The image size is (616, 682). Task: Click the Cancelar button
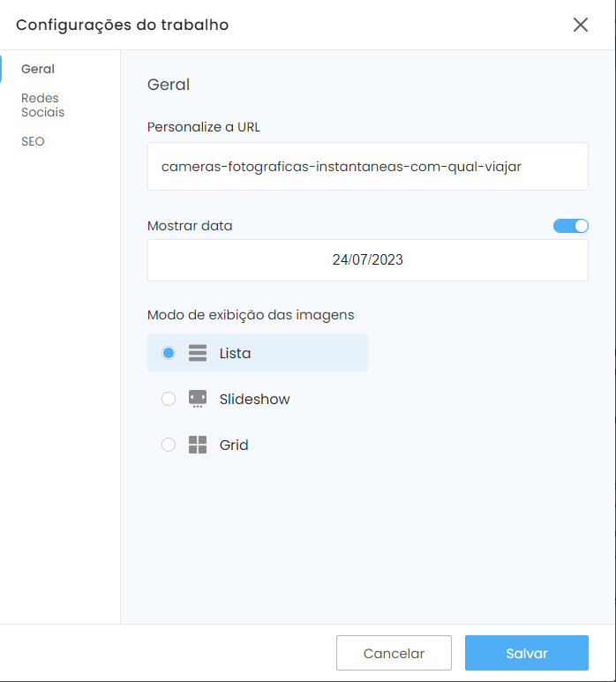(394, 653)
